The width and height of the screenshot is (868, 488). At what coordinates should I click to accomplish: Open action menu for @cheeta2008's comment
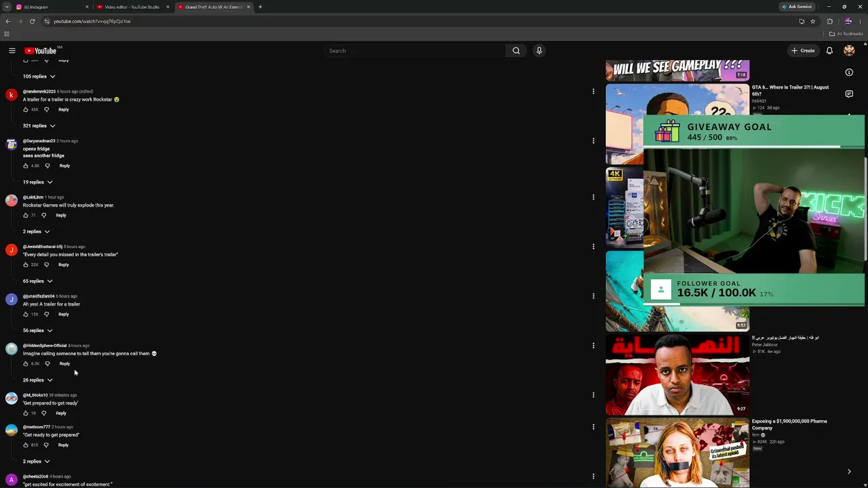tap(593, 476)
